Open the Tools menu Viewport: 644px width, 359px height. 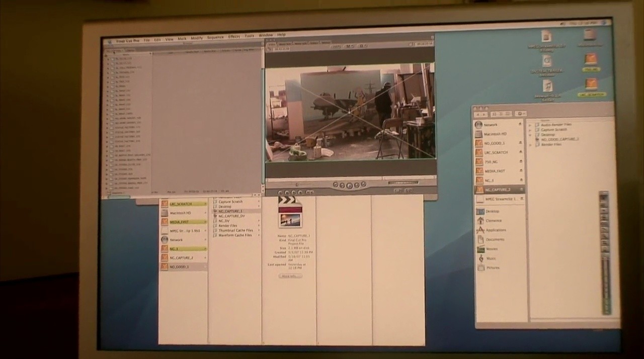click(249, 36)
